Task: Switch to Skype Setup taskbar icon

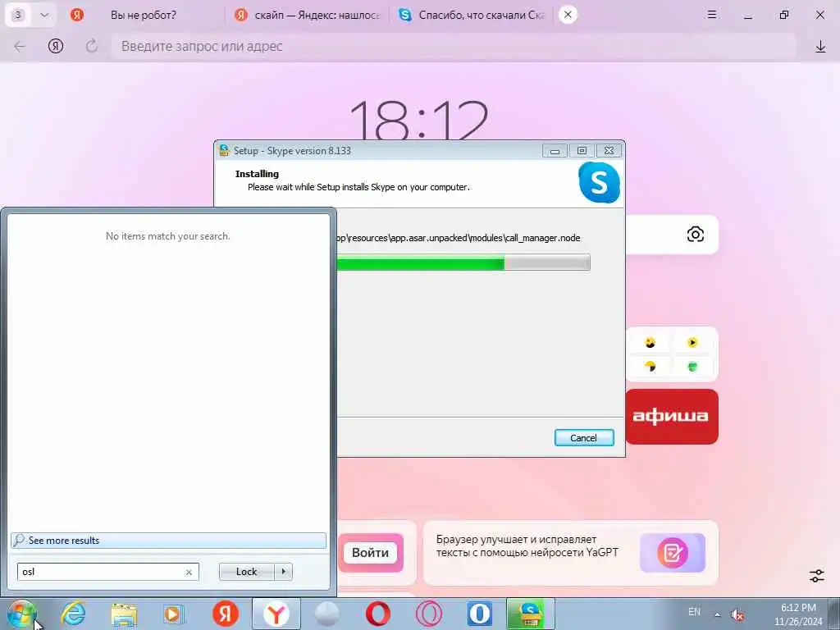Action: click(530, 614)
